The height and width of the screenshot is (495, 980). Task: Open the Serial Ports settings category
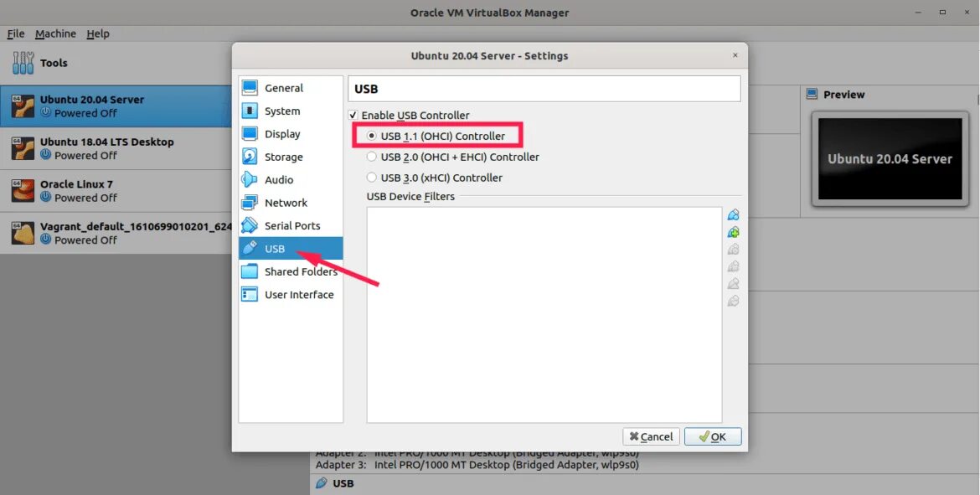point(291,225)
